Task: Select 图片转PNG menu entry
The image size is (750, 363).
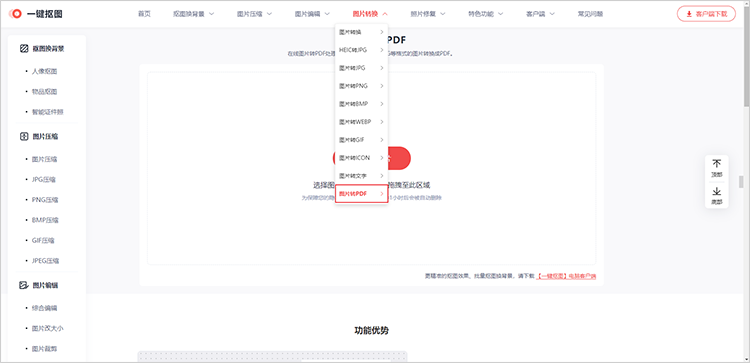Action: pos(361,86)
